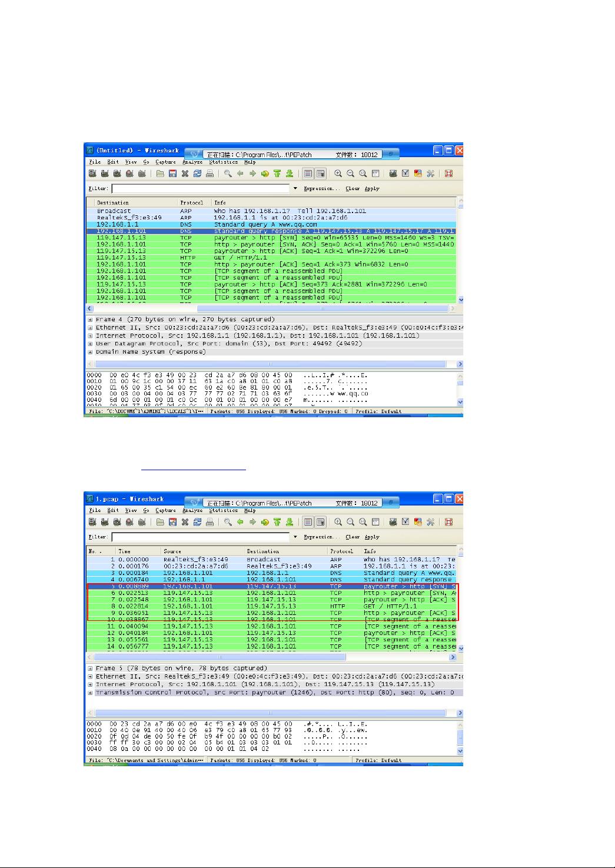Viewport: 615px width, 868px height.
Task: Click Protocol column header in 1.pcap list
Action: (344, 551)
